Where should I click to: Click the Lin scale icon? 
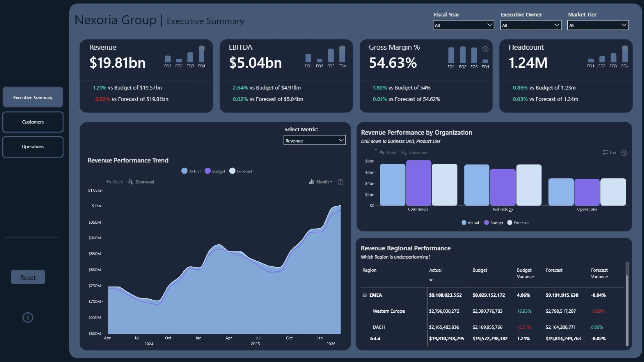pos(605,153)
